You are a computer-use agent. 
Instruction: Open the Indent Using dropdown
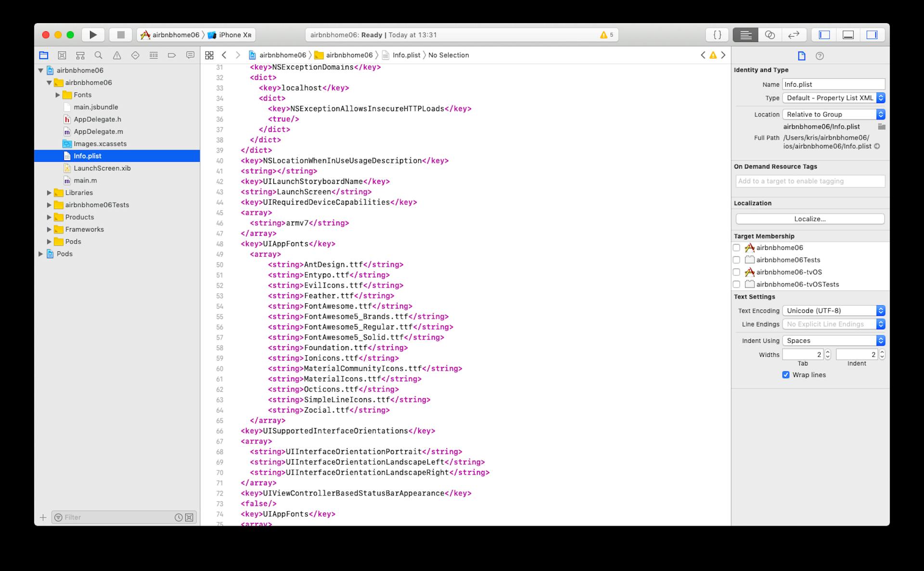(833, 340)
